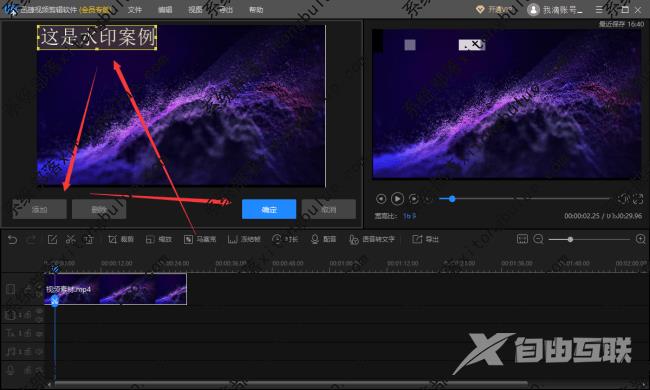Image resolution: width=650 pixels, height=390 pixels.
Task: Click the music track note icon
Action: [x=10, y=352]
